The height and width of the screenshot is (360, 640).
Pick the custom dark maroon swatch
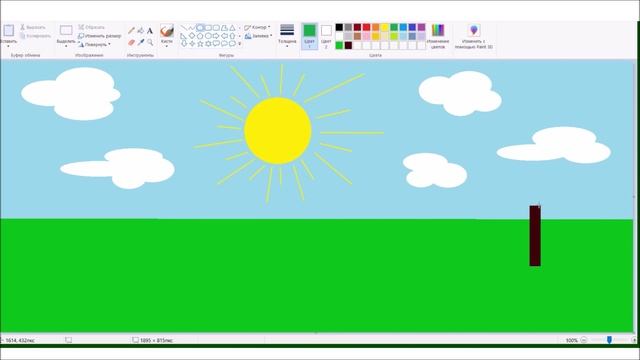click(x=348, y=45)
